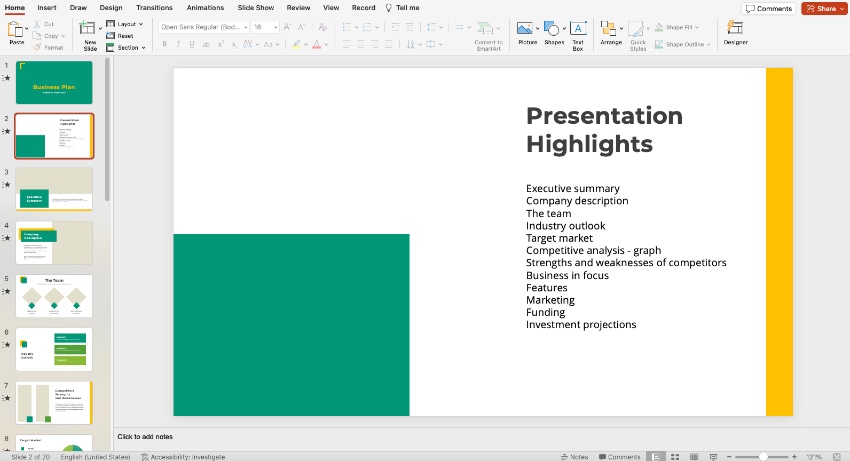Expand the font color arrow
This screenshot has width=850, height=461.
pos(326,44)
